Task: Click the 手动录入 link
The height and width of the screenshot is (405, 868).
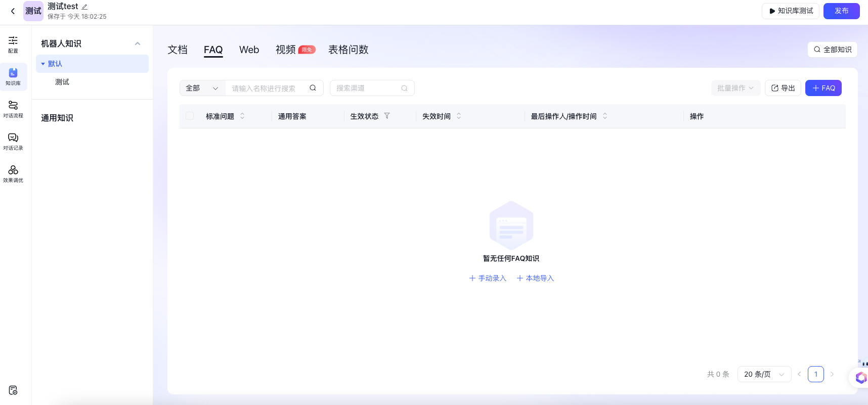Action: [x=488, y=278]
